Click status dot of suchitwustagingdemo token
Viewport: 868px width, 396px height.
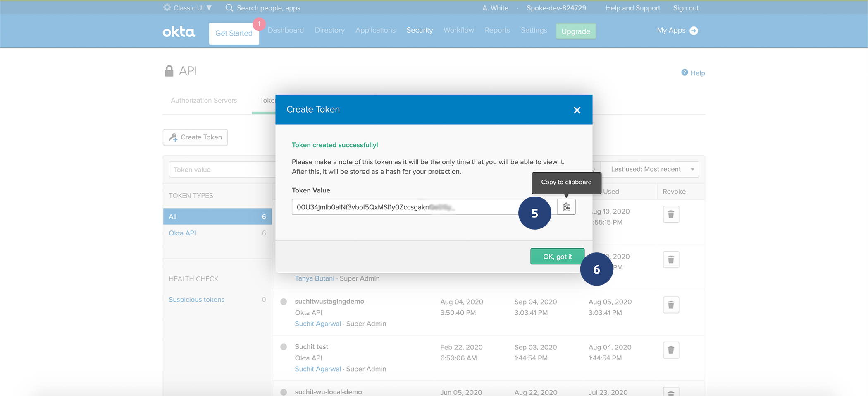(284, 302)
